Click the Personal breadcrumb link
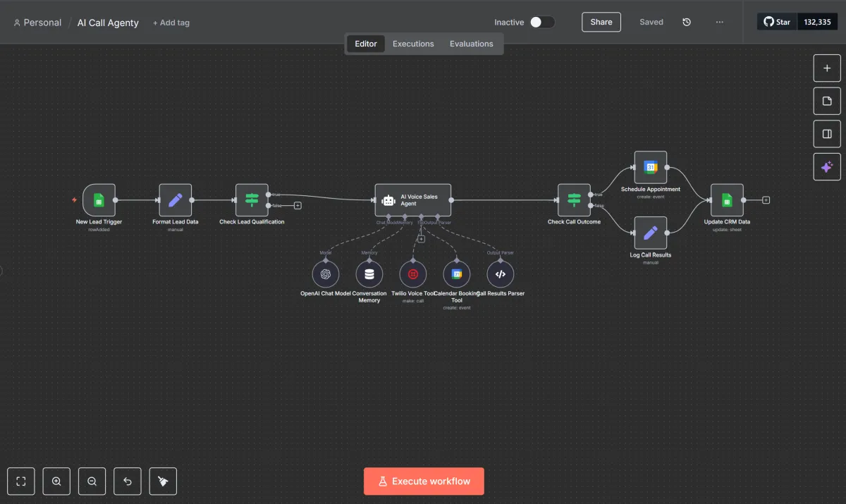The width and height of the screenshot is (846, 504). 37,23
